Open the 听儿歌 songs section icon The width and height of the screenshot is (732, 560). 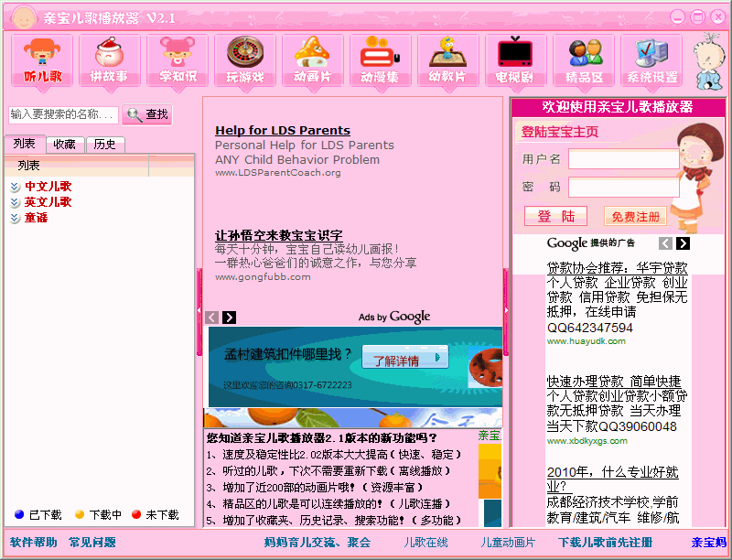[x=42, y=60]
